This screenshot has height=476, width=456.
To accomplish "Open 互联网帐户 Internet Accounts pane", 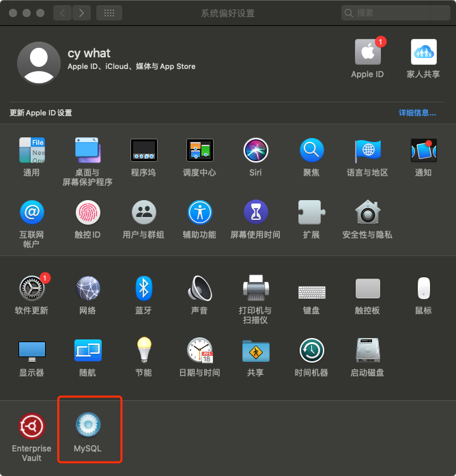I will pyautogui.click(x=31, y=212).
